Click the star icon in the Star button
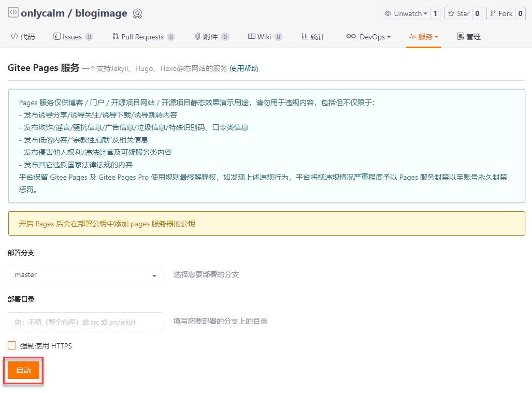532x393 pixels. (451, 13)
